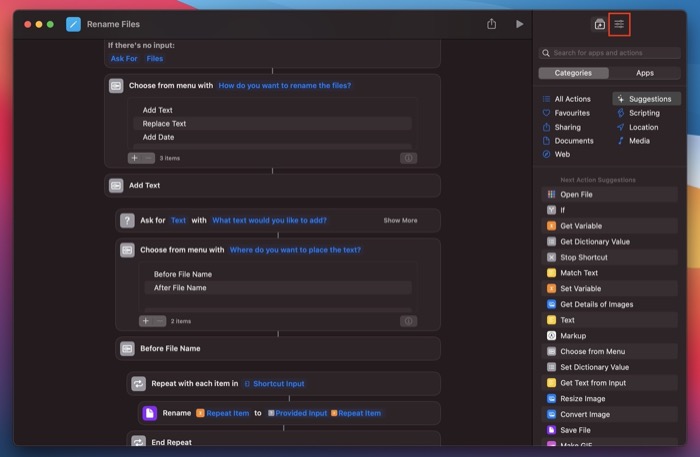Remove a menu item with minus in 3 items menu
The image size is (700, 457).
(148, 158)
